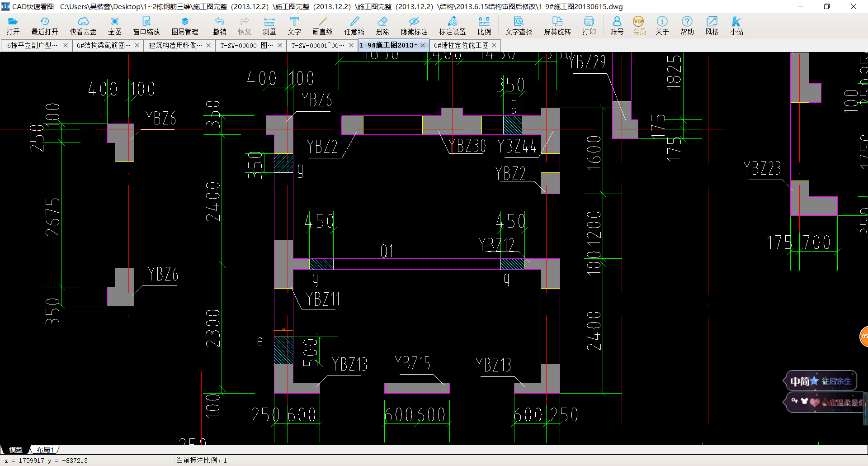Open the 账号 account menu

[x=617, y=26]
